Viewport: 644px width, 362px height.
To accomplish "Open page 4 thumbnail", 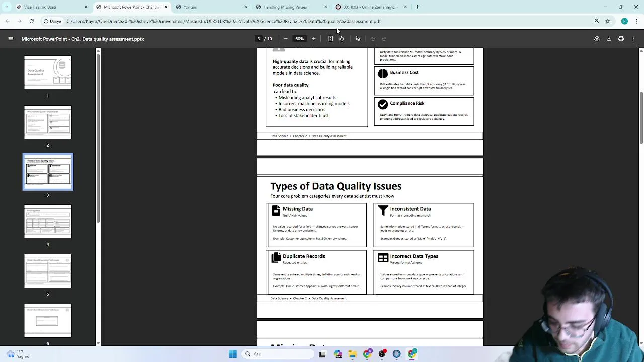I will (48, 221).
